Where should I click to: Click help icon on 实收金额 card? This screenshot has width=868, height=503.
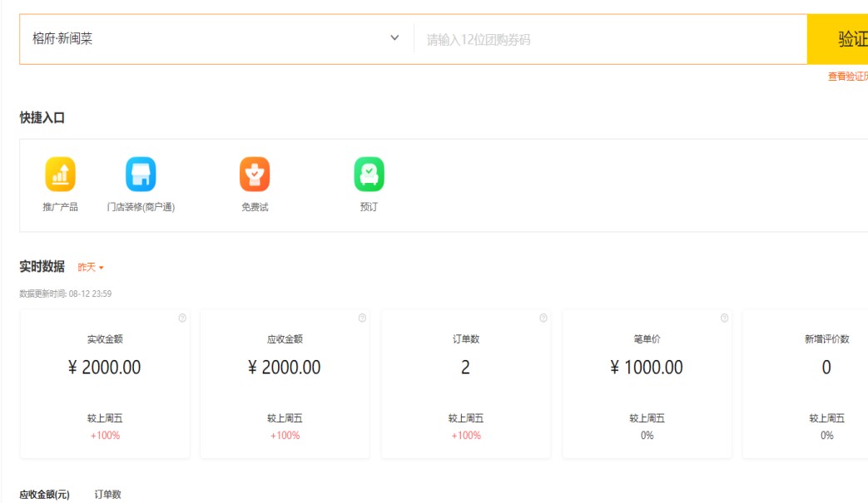(182, 318)
